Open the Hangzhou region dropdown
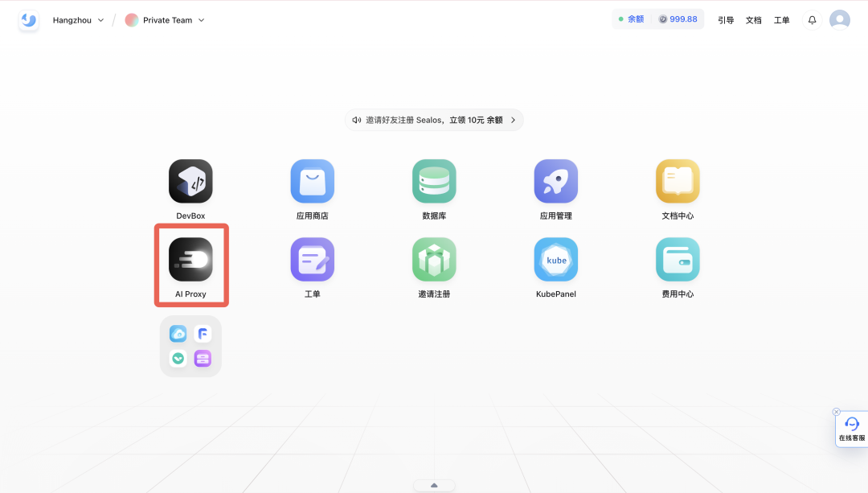This screenshot has height=493, width=868. click(x=78, y=20)
